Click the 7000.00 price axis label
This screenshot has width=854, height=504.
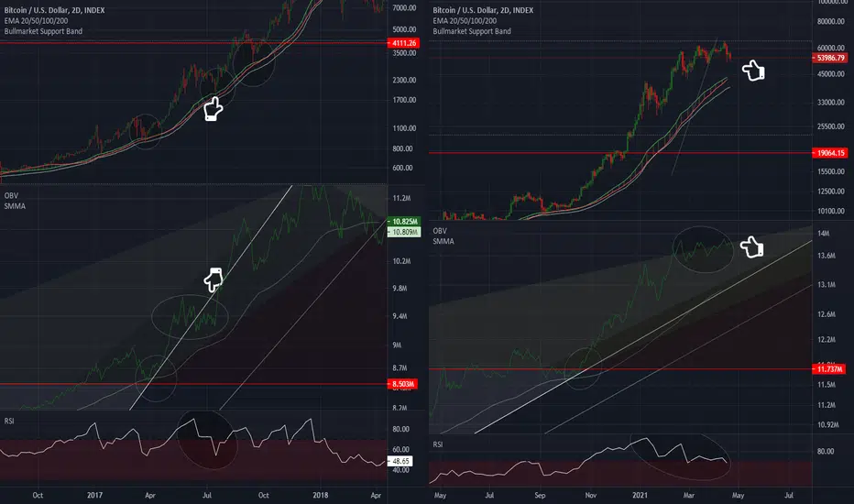point(404,7)
